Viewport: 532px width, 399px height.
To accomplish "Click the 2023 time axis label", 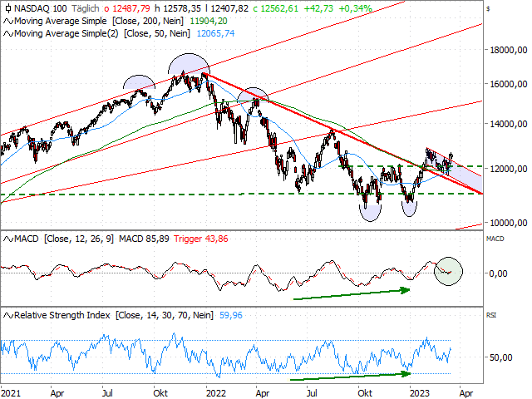I will click(x=420, y=393).
